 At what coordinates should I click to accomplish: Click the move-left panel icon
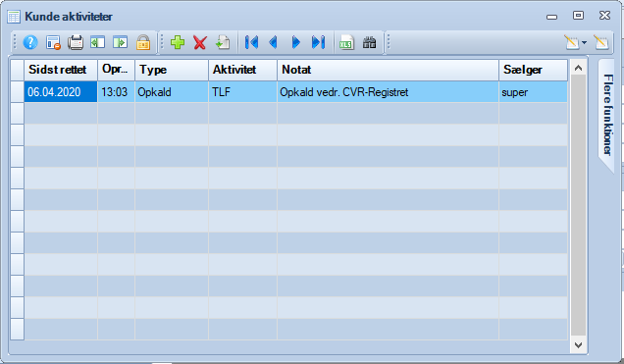(97, 42)
